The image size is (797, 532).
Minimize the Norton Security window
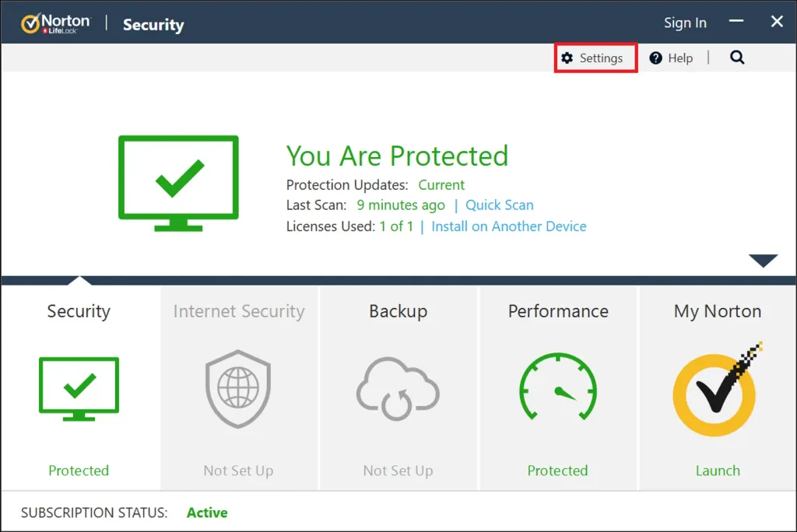pos(737,23)
